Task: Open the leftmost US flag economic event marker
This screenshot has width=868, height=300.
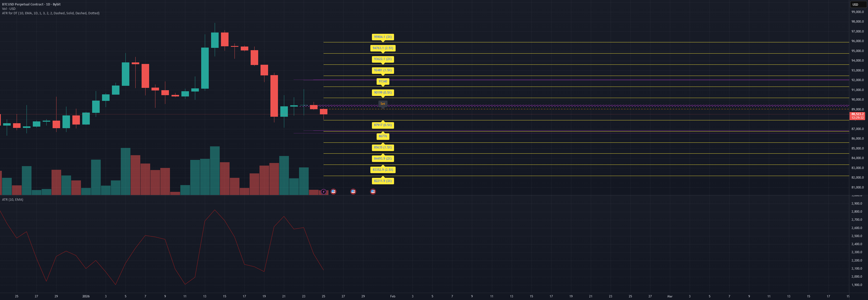Action: pyautogui.click(x=333, y=192)
